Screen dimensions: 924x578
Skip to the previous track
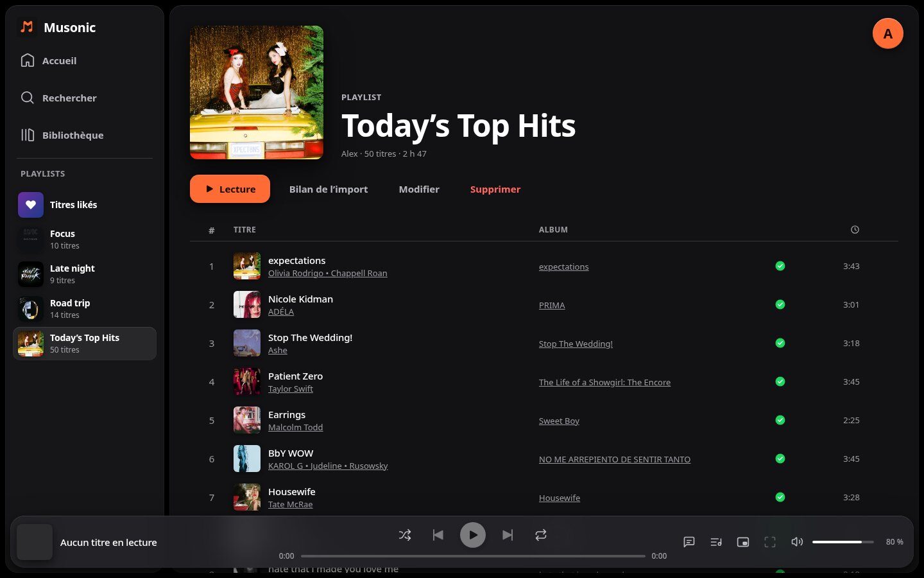tap(438, 535)
